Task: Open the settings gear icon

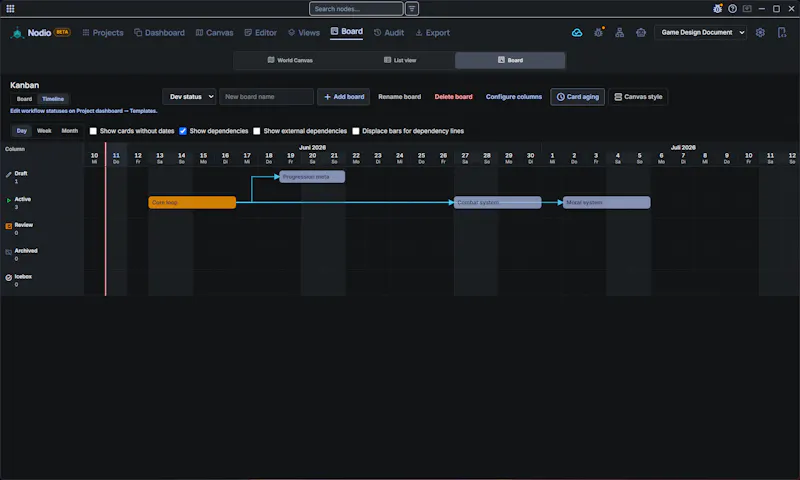Action: 760,33
